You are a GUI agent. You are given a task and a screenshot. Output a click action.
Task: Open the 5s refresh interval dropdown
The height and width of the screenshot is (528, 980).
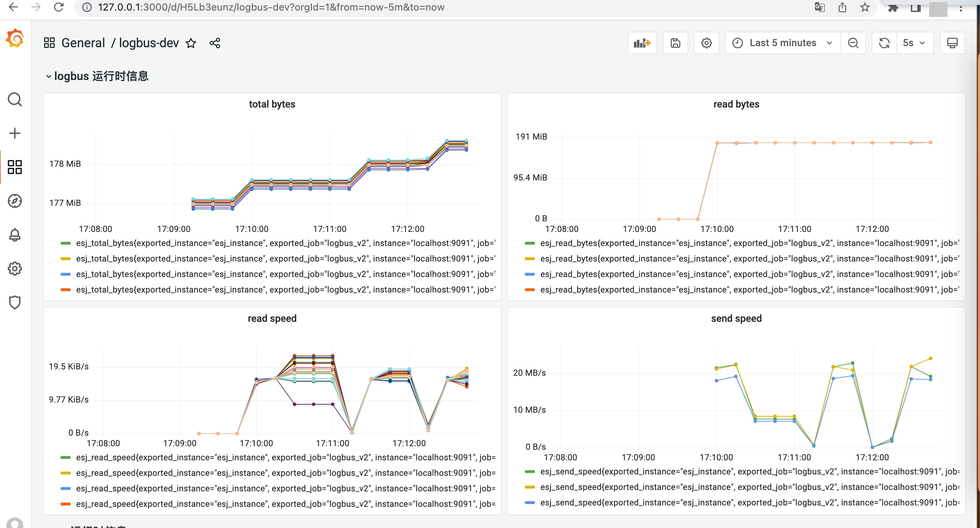[x=915, y=43]
